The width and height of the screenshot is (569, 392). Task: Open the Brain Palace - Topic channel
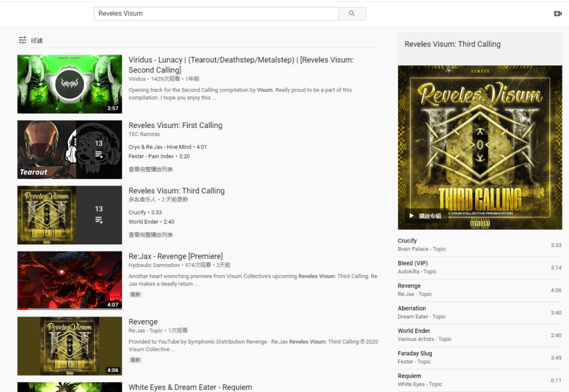421,249
